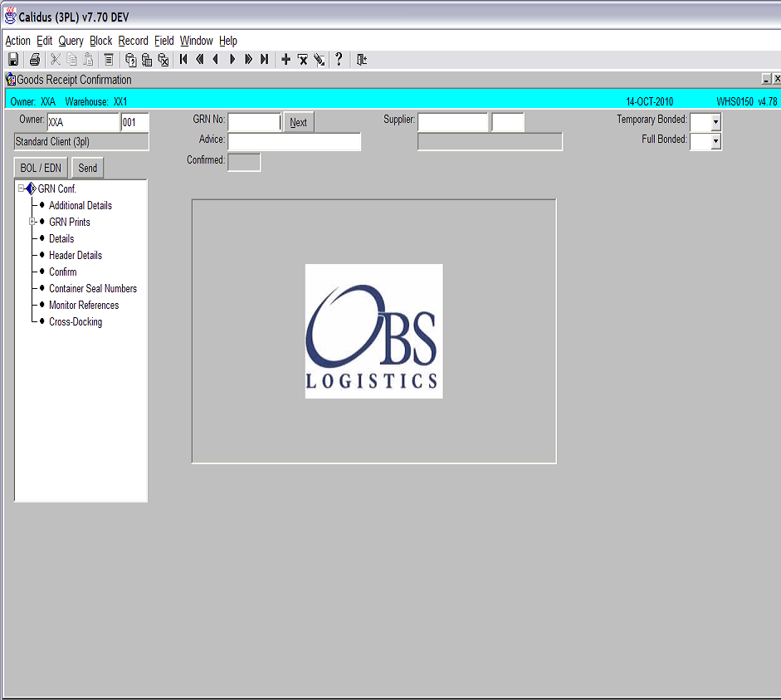The image size is (781, 700).
Task: Select GRN Prints in the tree
Action: pyautogui.click(x=69, y=222)
